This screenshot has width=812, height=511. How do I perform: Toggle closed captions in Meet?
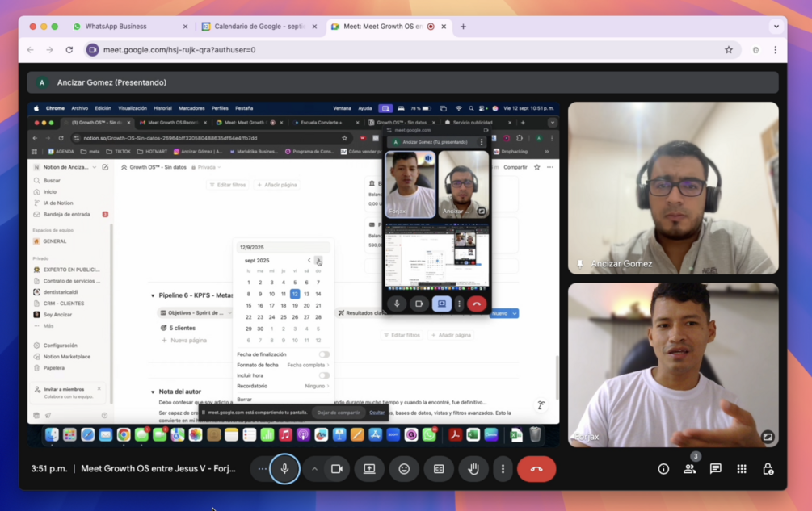[x=439, y=469]
